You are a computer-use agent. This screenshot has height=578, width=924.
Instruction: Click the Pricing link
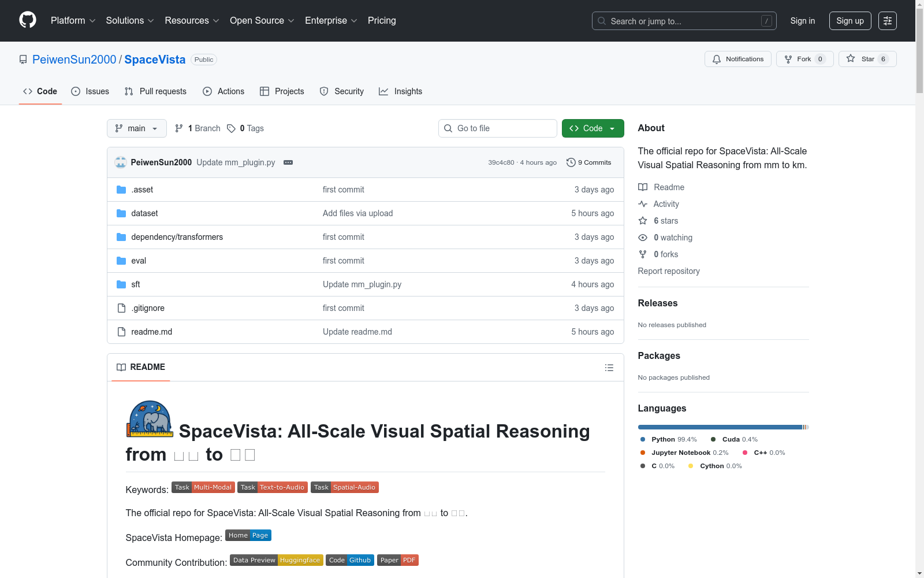point(382,21)
